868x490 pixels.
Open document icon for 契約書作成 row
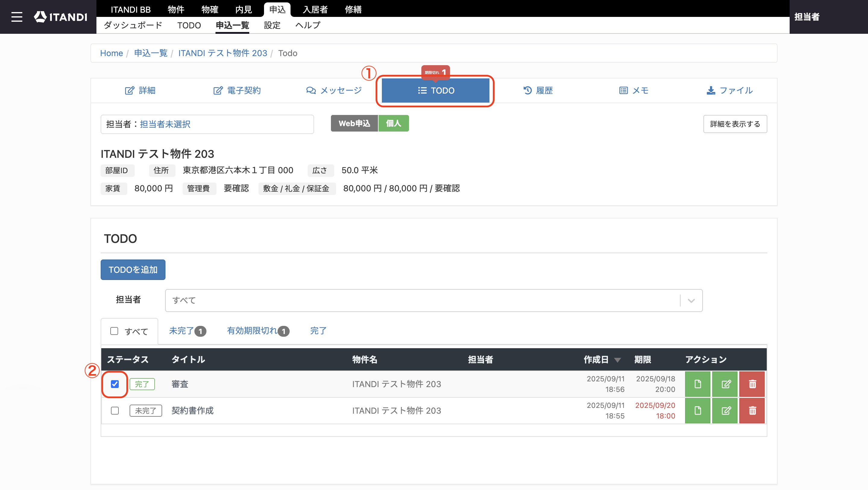click(x=697, y=410)
